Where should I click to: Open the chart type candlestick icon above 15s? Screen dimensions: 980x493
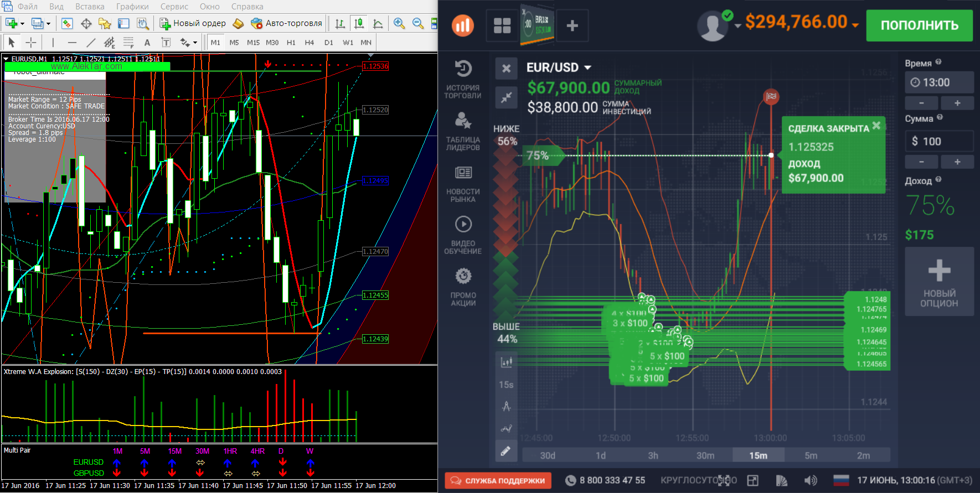[506, 362]
